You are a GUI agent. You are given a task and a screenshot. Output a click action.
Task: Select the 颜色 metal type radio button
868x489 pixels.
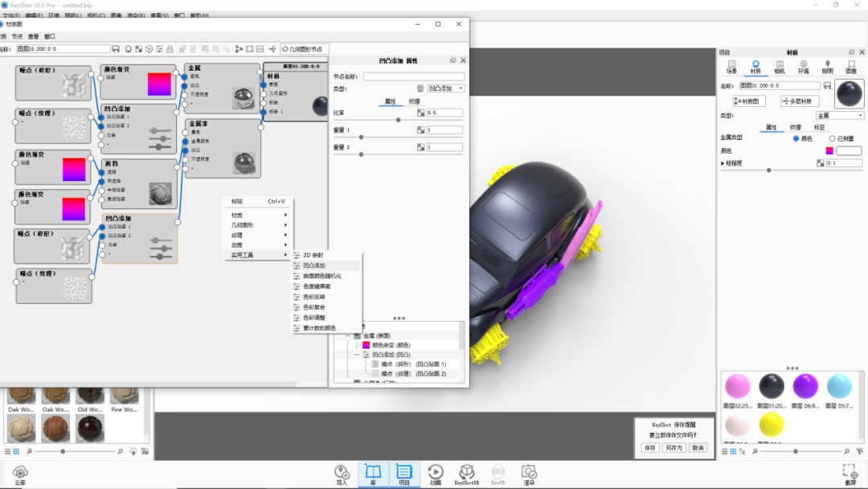(796, 138)
